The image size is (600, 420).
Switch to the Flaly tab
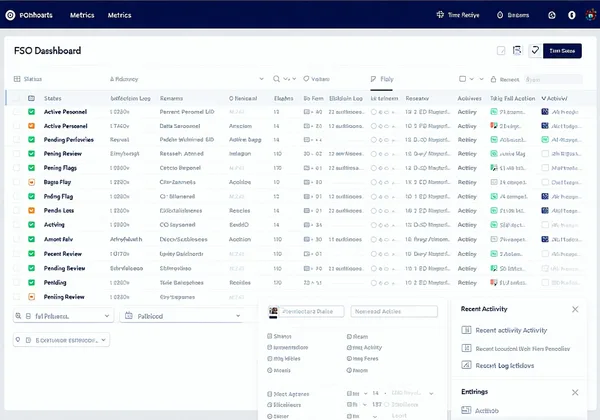382,79
